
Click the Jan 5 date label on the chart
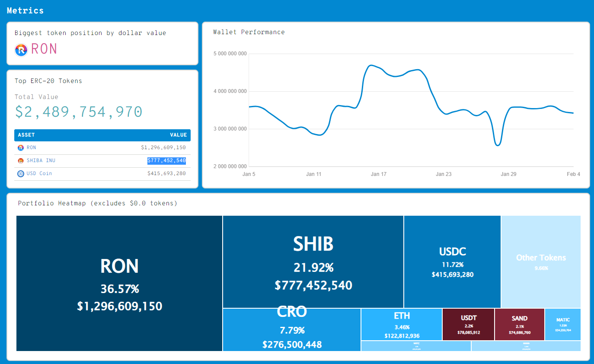pos(249,174)
